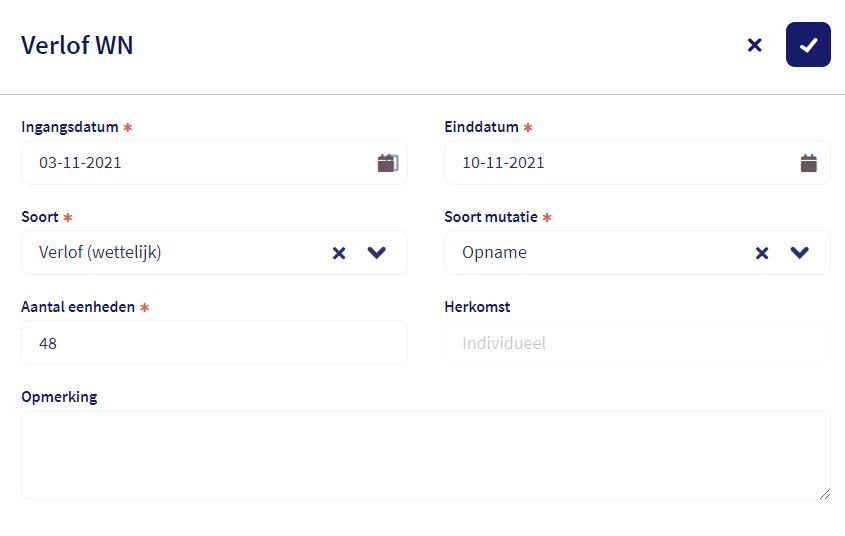Click inside the Opmerking text area

[x=425, y=455]
